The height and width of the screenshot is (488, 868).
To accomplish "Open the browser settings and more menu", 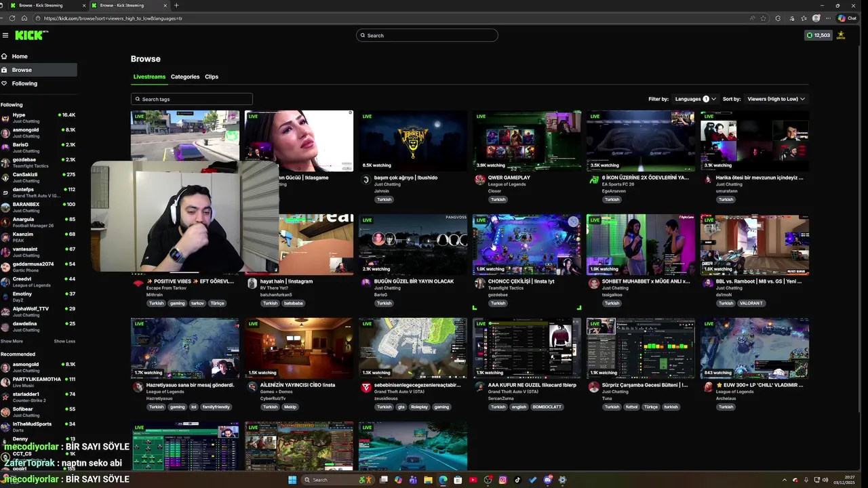I will [827, 18].
